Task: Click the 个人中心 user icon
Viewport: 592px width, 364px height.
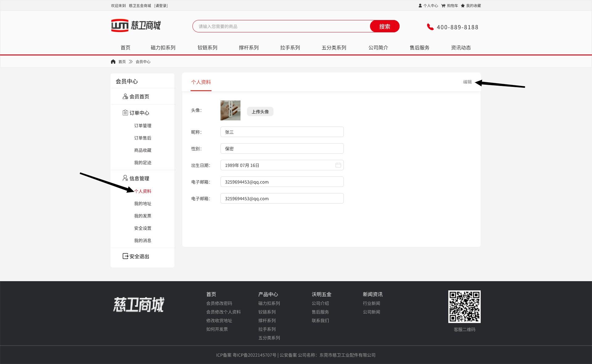Action: coord(420,6)
